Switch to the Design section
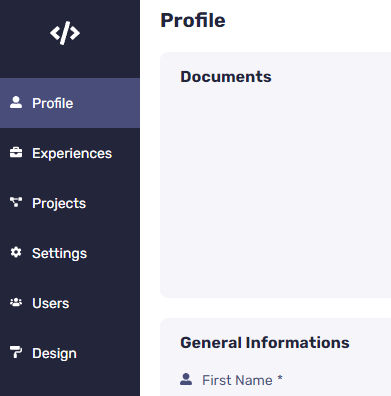 click(x=70, y=353)
